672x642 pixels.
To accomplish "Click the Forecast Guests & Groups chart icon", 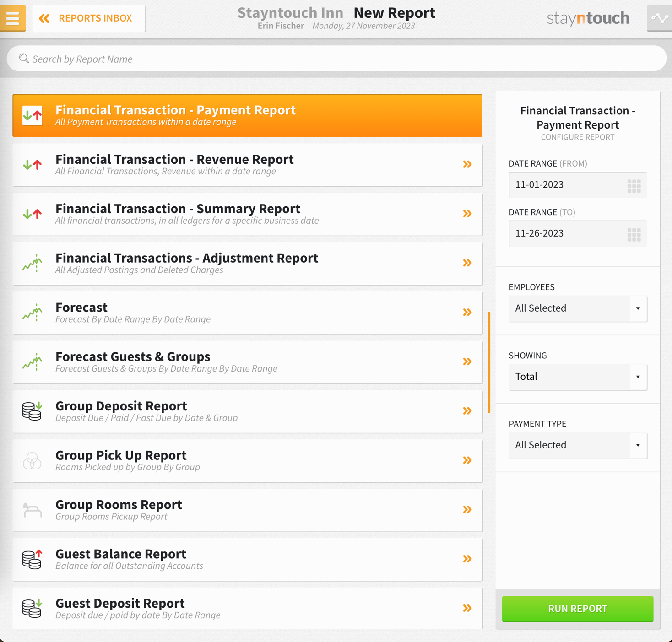I will pyautogui.click(x=33, y=362).
